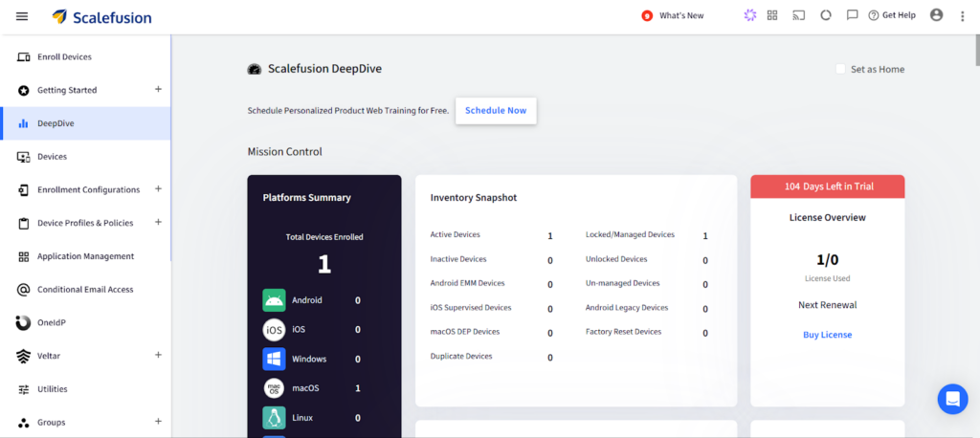This screenshot has height=438, width=980.
Task: Click the Schedule Now button
Action: click(x=496, y=111)
